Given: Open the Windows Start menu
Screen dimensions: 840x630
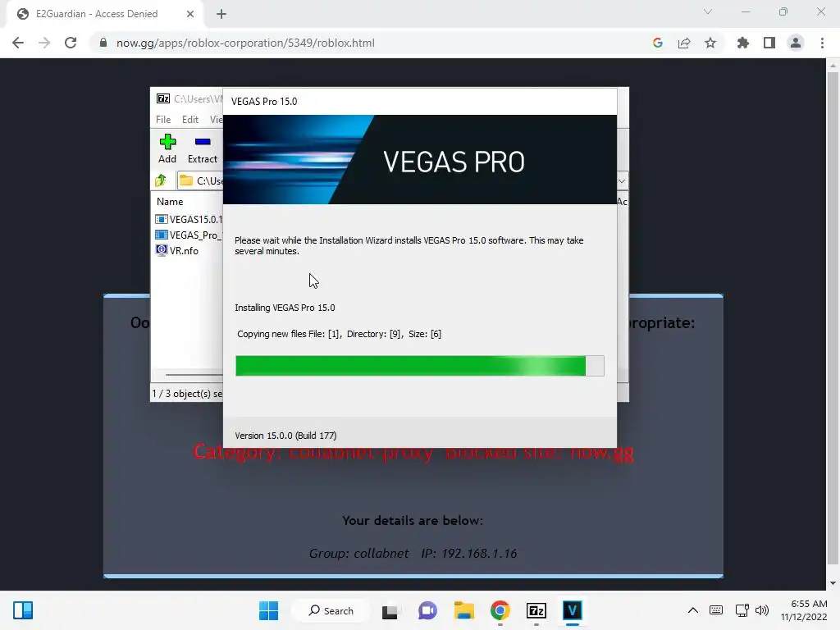Looking at the screenshot, I should click(268, 610).
